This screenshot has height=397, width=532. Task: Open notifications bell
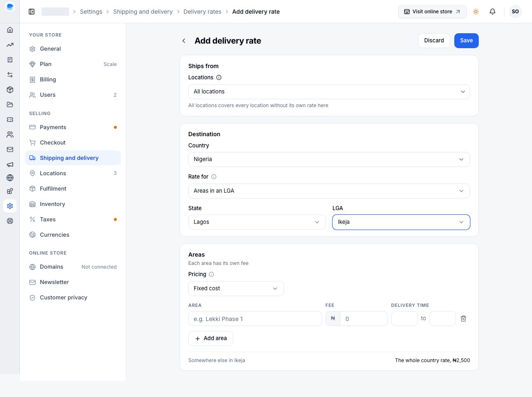(x=493, y=12)
